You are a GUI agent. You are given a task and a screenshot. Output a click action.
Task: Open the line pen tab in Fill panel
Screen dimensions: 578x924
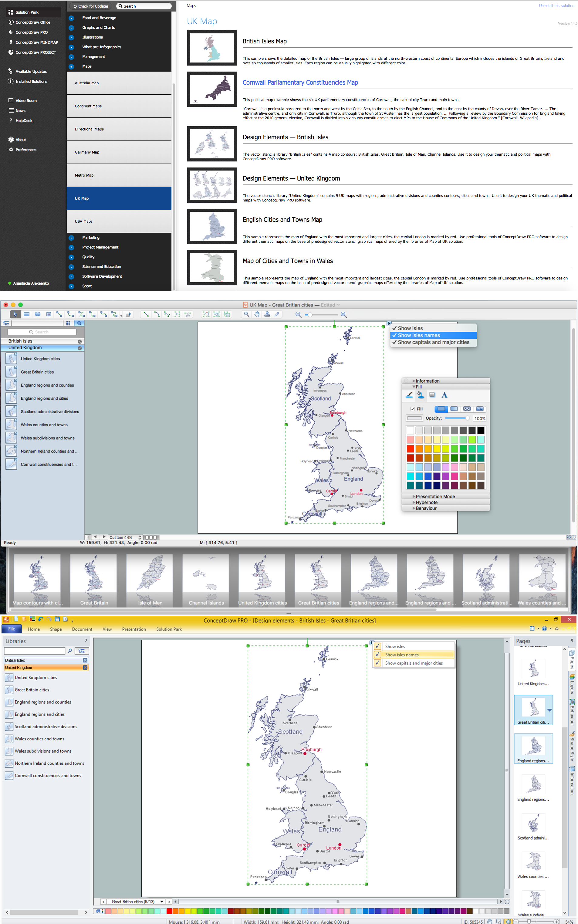tap(409, 395)
